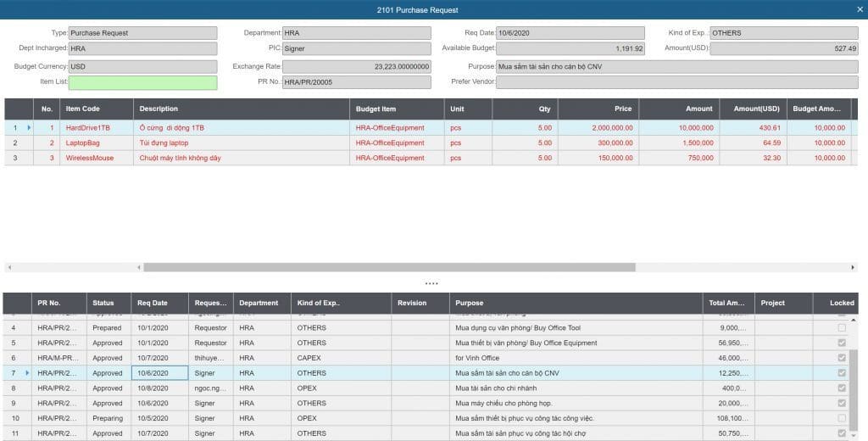The image size is (868, 441).
Task: Click the Kind of Exp field showing OTHERS
Action: pyautogui.click(x=783, y=33)
